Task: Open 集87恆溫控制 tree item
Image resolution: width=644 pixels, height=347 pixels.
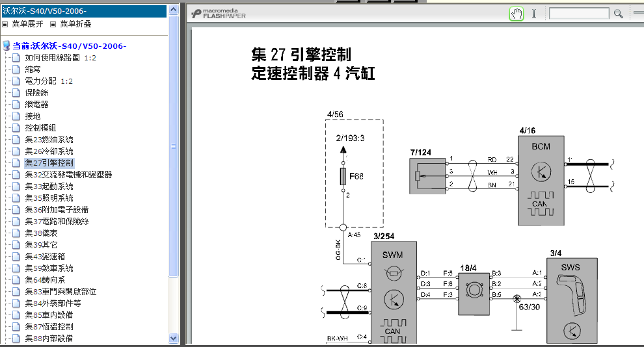Action: click(x=49, y=326)
